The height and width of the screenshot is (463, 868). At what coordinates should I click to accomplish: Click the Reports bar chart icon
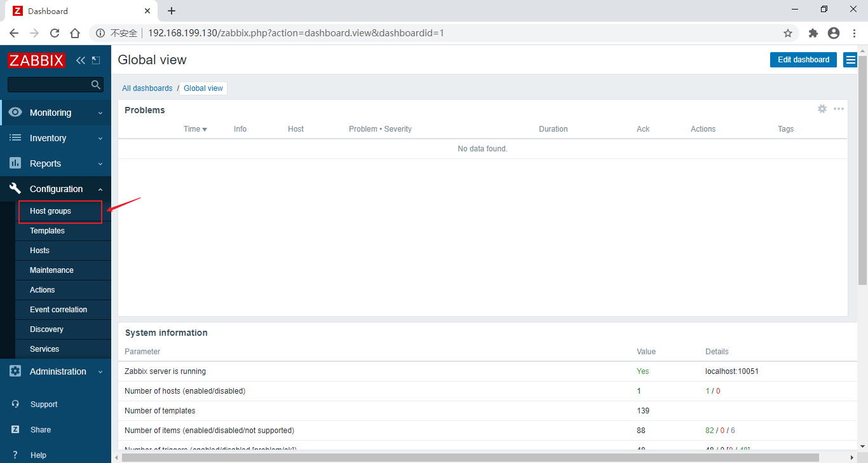pyautogui.click(x=15, y=163)
